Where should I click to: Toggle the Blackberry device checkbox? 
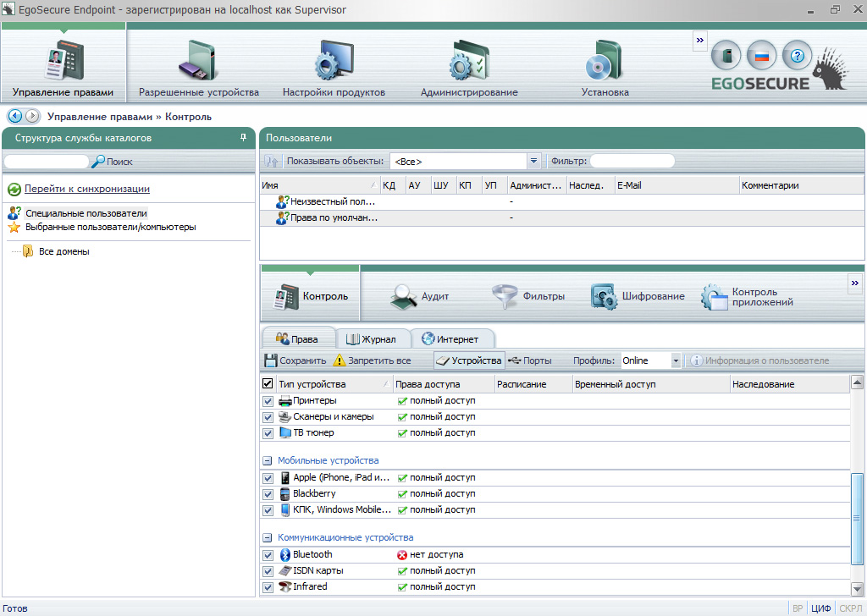coord(268,494)
